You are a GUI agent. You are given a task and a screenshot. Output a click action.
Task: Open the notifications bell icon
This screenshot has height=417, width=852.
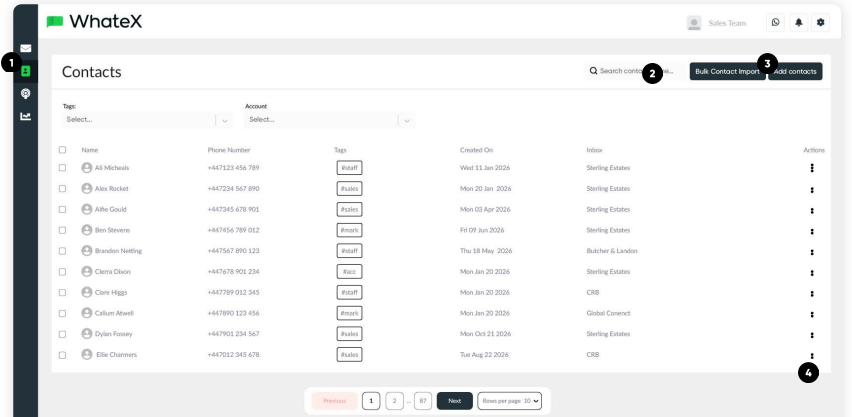click(801, 21)
